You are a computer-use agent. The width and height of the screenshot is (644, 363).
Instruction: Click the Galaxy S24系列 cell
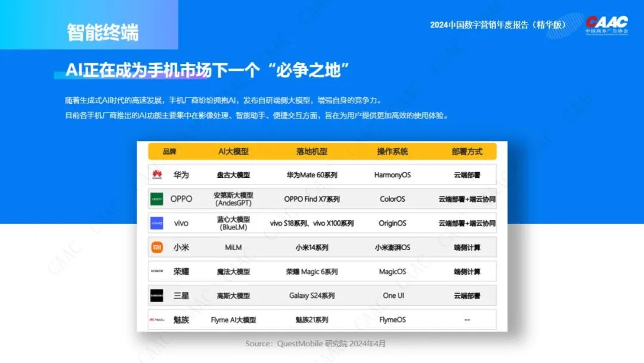[312, 296]
